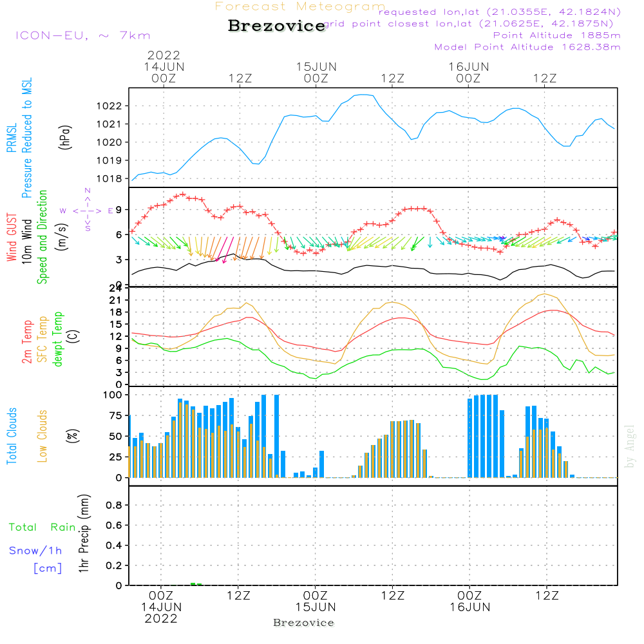Image resolution: width=644 pixels, height=644 pixels.
Task: Click the 16JUN date label on bottom axis
Action: [x=469, y=607]
